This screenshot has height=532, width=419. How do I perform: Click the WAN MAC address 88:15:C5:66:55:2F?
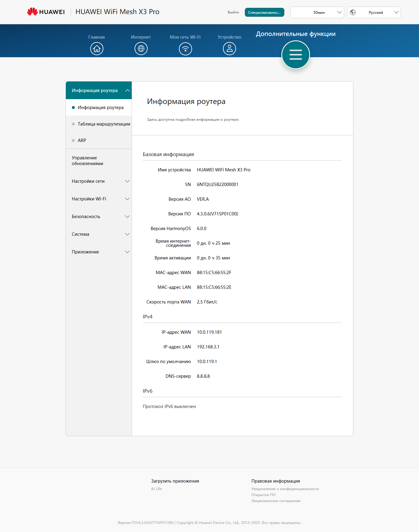(214, 273)
